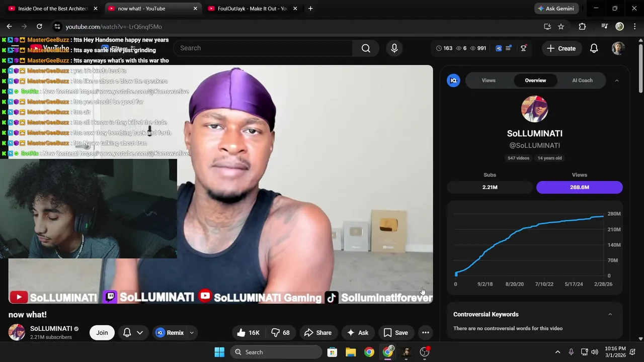Click volume icon in system tray

click(595, 352)
